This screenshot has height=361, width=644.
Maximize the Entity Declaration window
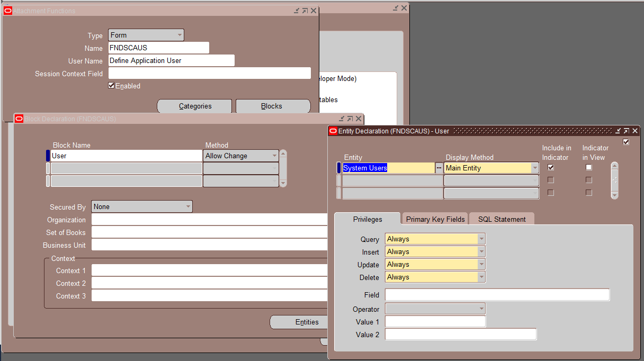(627, 131)
